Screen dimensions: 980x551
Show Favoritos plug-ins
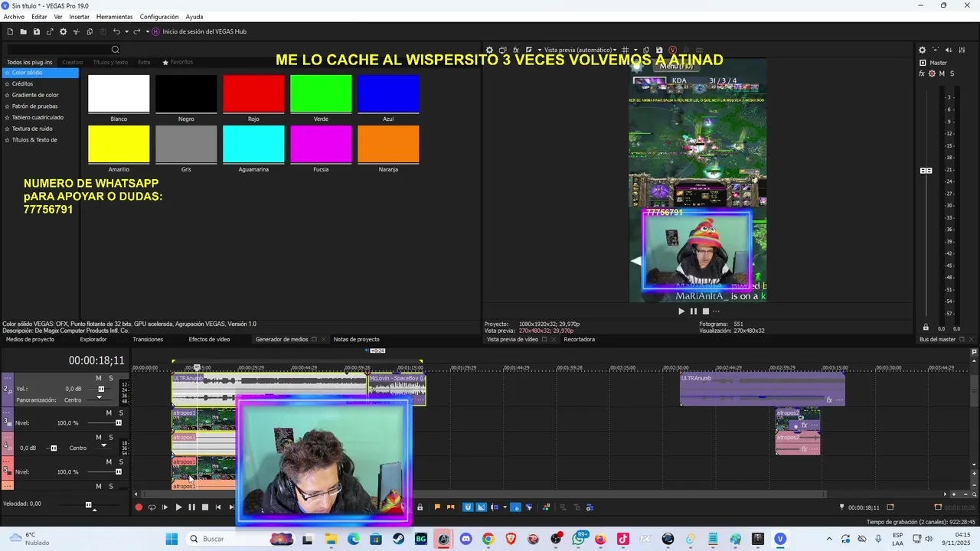[178, 62]
